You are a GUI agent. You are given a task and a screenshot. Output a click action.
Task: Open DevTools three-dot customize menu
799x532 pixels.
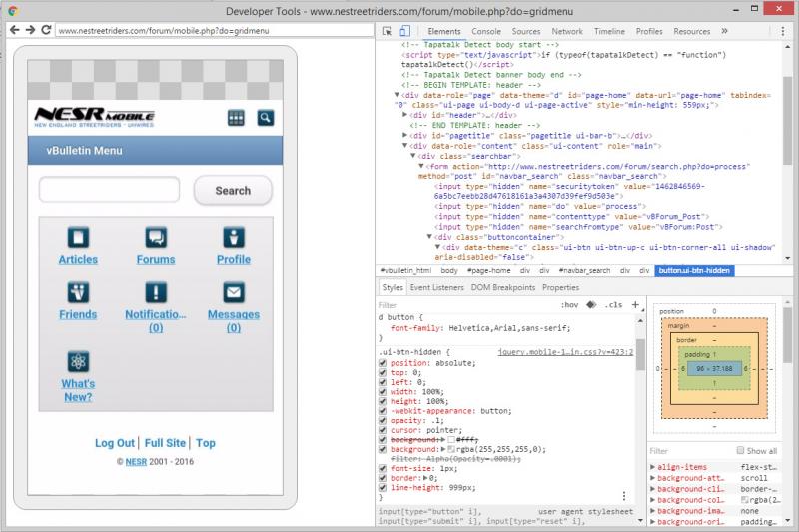783,31
